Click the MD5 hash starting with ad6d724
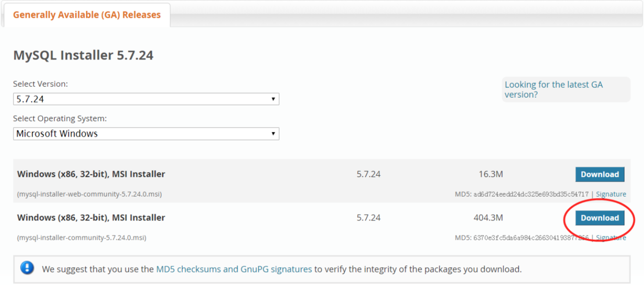 (x=531, y=194)
